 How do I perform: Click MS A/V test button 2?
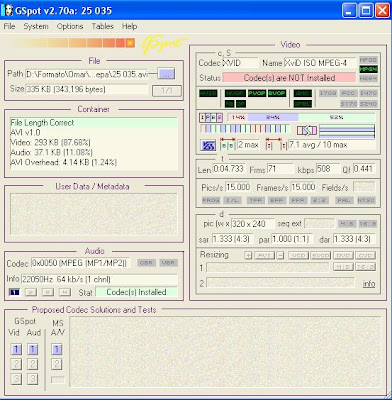click(x=57, y=364)
